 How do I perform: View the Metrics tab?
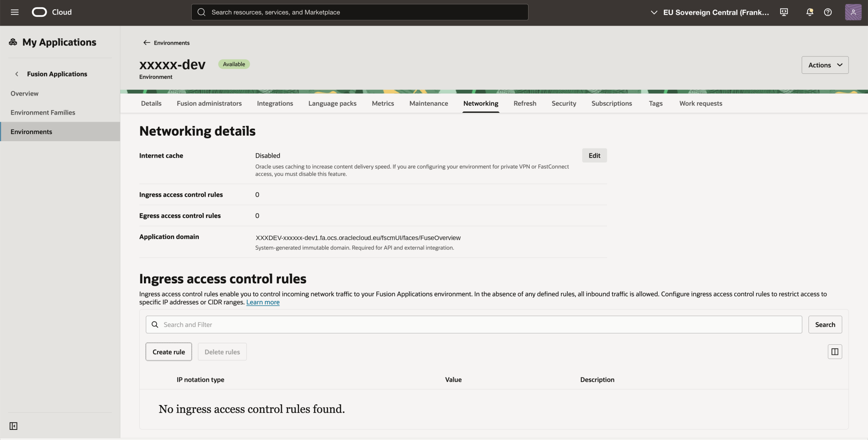pos(383,103)
